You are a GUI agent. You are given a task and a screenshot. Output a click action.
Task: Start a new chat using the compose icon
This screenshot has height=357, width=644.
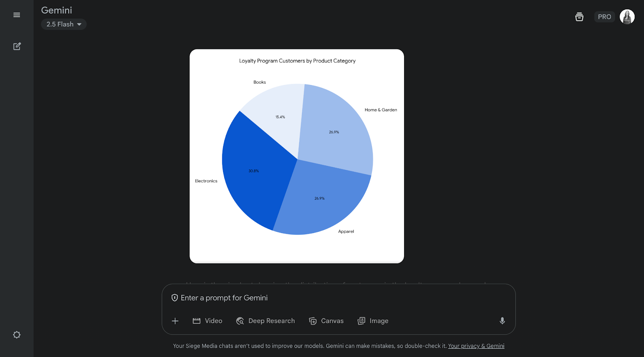pos(17,46)
